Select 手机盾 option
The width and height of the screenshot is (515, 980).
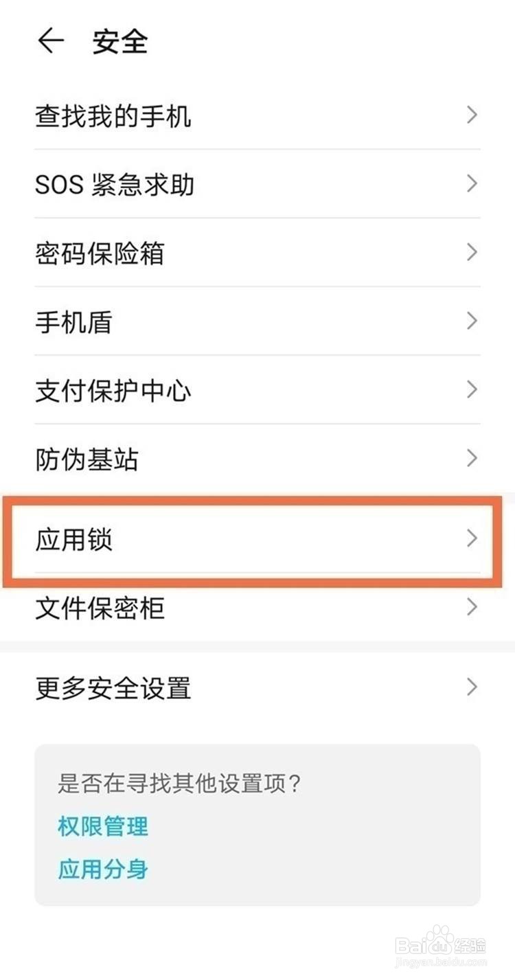pyautogui.click(x=257, y=321)
